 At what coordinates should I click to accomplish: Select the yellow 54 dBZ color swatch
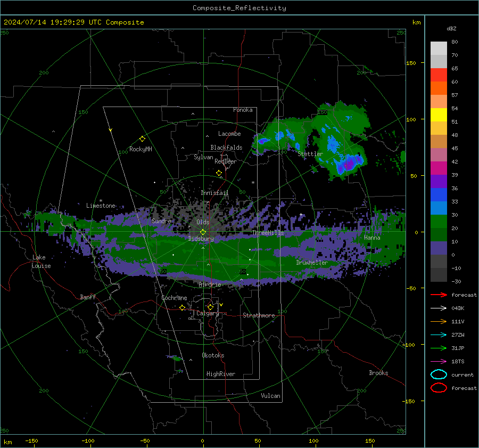click(439, 115)
